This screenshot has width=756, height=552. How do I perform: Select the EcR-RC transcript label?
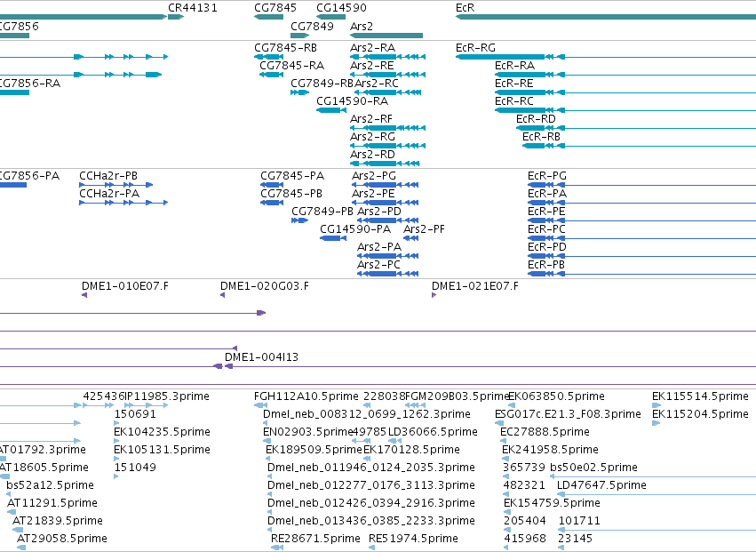pyautogui.click(x=514, y=101)
